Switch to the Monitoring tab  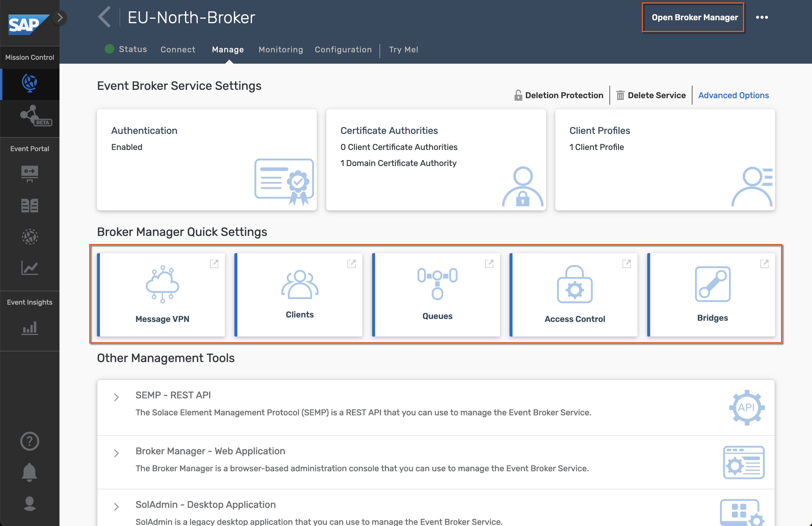(280, 50)
